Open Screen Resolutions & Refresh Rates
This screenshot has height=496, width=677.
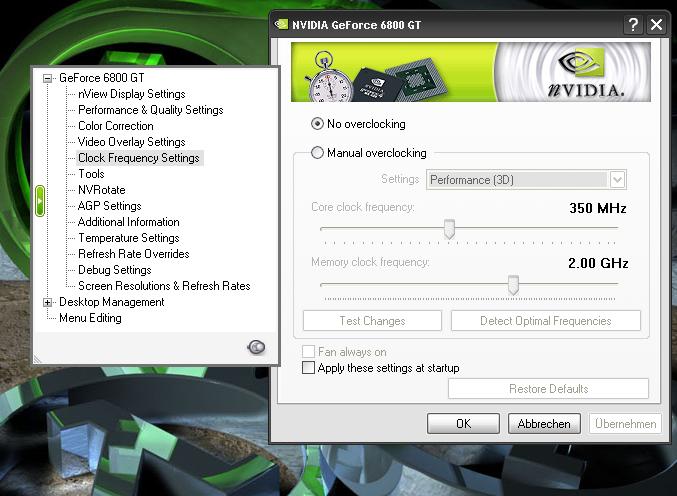coord(164,286)
